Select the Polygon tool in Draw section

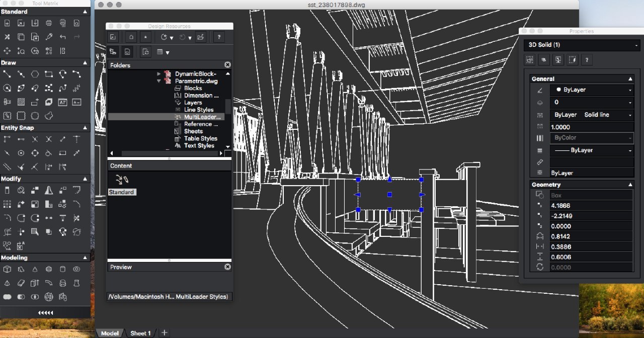(x=35, y=74)
